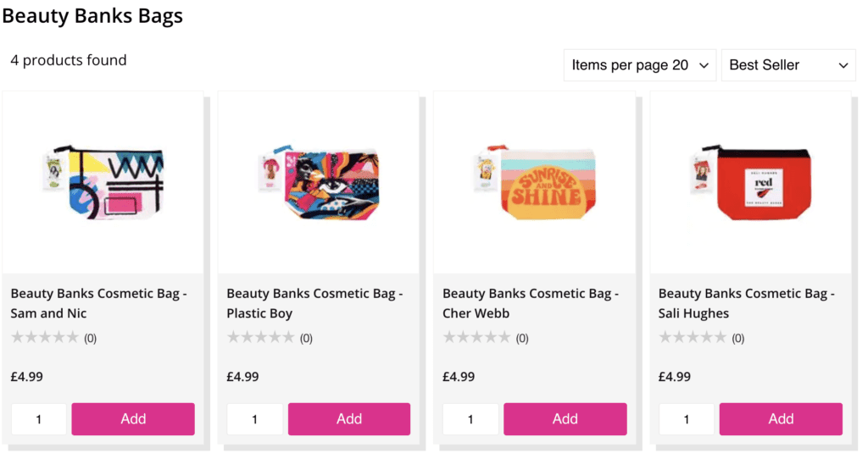Open the red Sali Hughes bag image
868x459 pixels.
tap(751, 181)
